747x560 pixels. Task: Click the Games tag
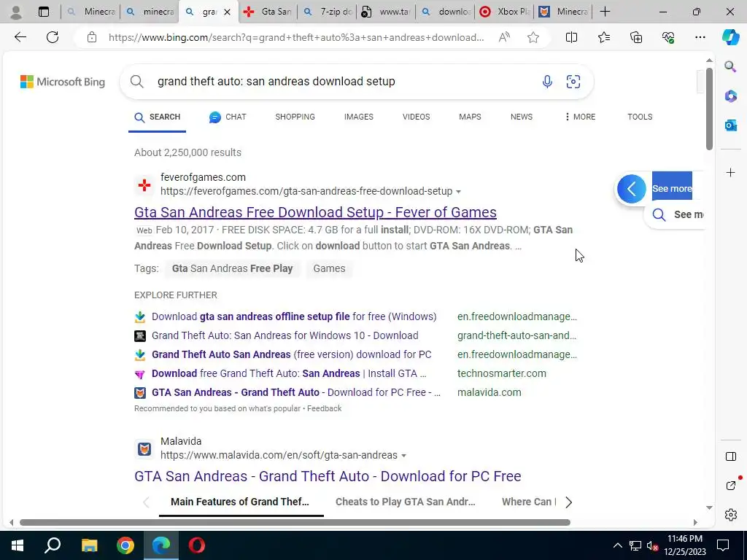[x=329, y=268]
